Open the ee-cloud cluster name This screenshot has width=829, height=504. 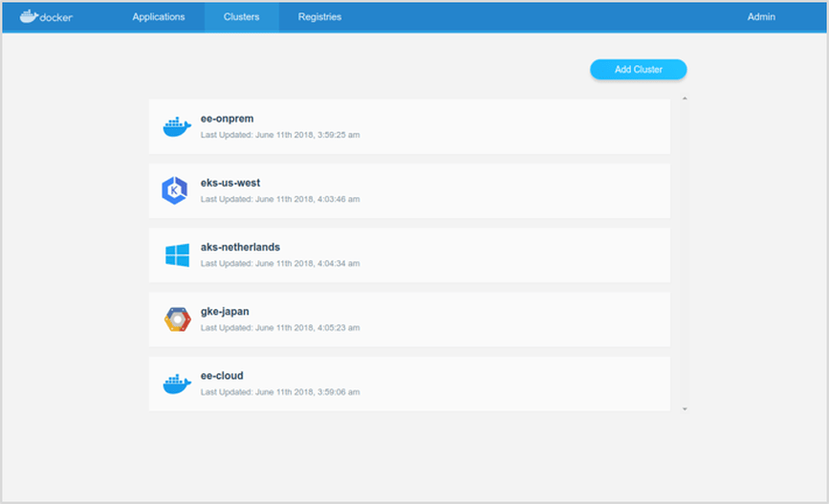(222, 376)
